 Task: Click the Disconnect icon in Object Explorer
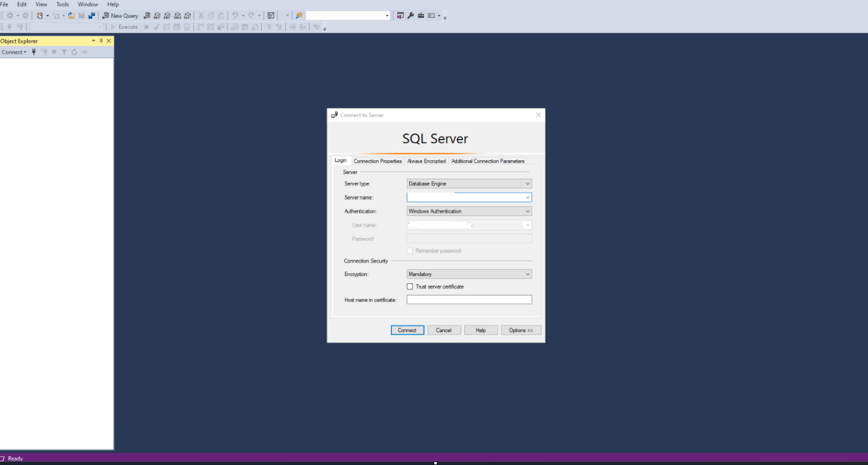coord(44,52)
